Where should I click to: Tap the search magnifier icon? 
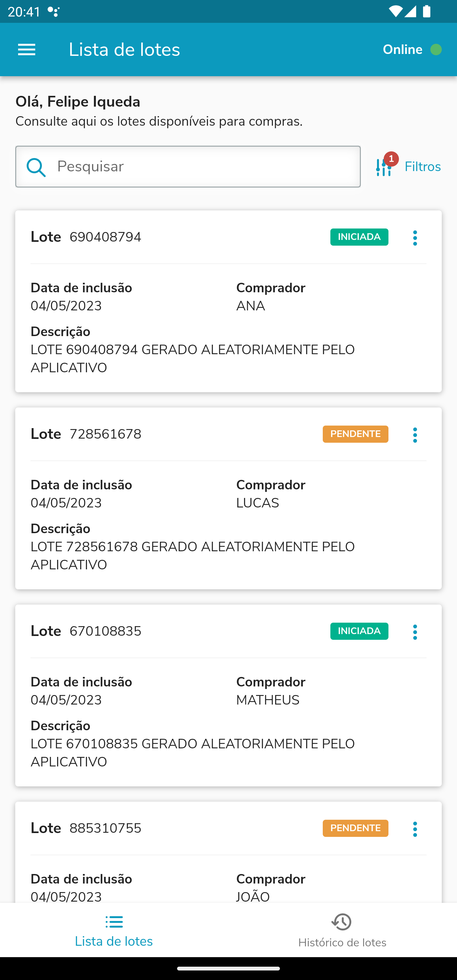pyautogui.click(x=36, y=167)
